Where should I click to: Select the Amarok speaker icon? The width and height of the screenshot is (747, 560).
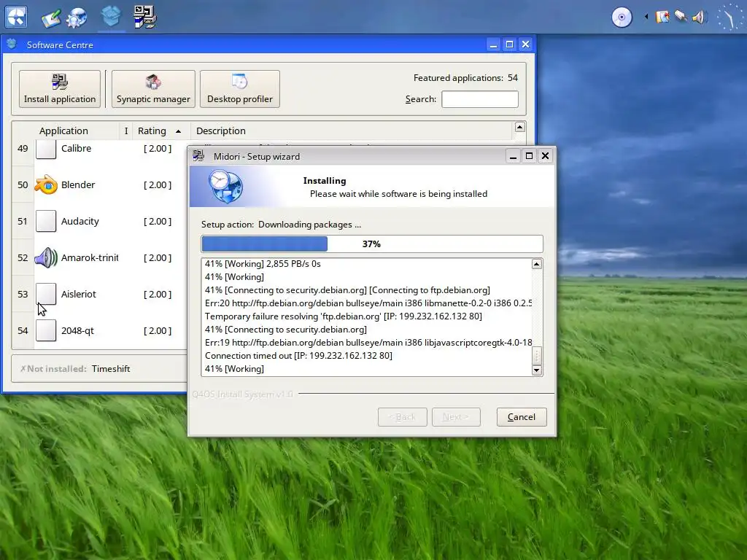pyautogui.click(x=46, y=257)
